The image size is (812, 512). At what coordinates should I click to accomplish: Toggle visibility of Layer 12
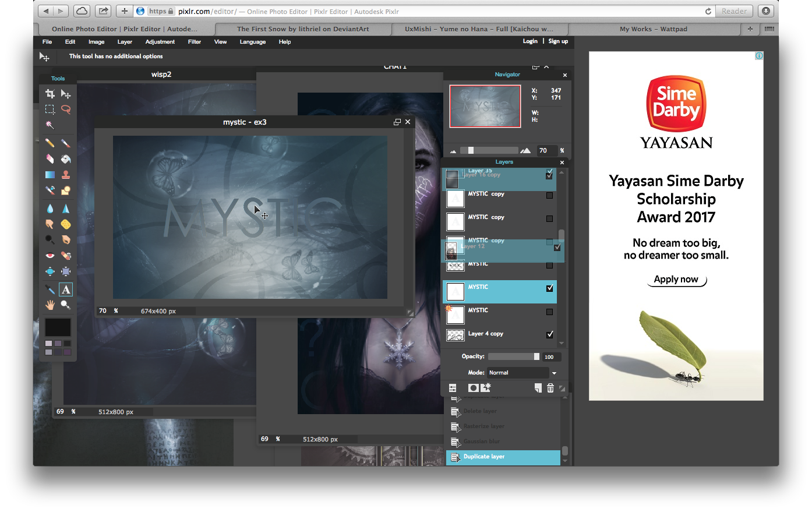[557, 248]
